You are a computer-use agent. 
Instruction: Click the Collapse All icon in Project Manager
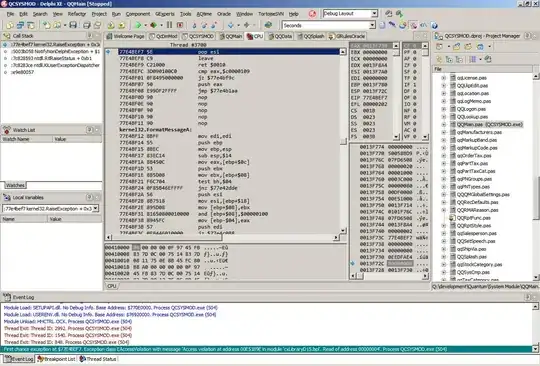coord(459,59)
